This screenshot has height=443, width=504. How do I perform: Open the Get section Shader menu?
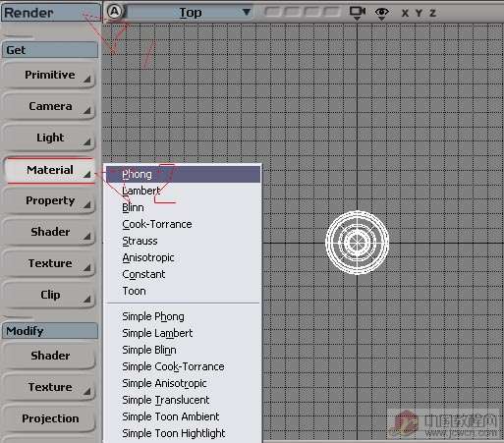(49, 232)
